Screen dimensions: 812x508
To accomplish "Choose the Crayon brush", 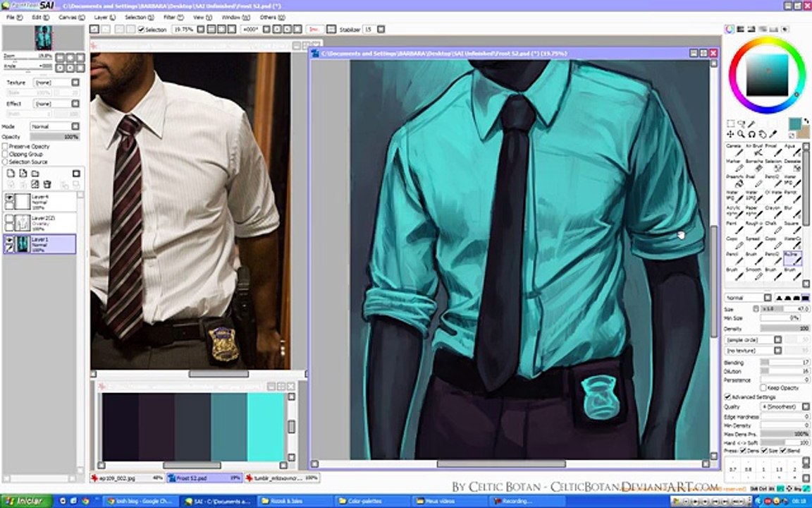I will 773,212.
